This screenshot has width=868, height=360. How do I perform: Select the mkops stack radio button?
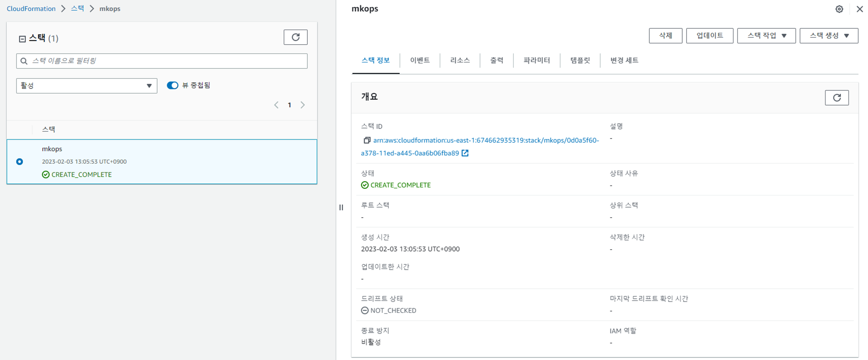(x=20, y=162)
